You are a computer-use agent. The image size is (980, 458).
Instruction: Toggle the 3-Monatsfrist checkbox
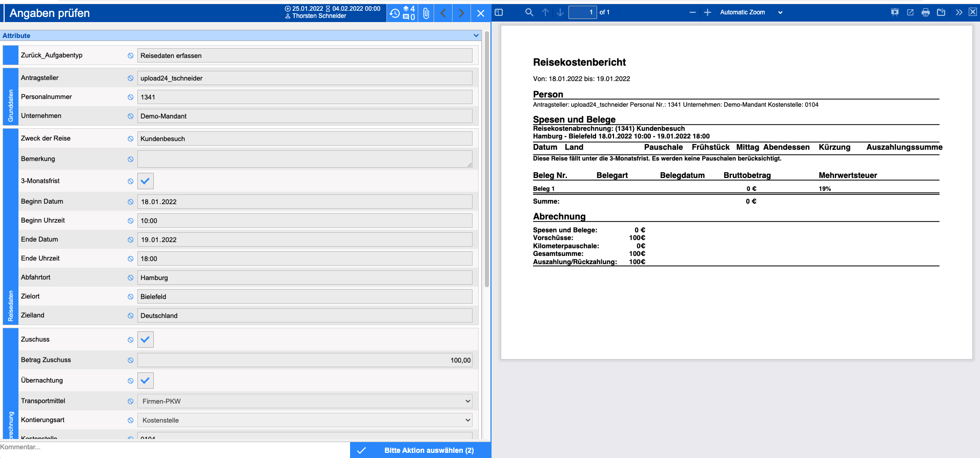tap(146, 181)
